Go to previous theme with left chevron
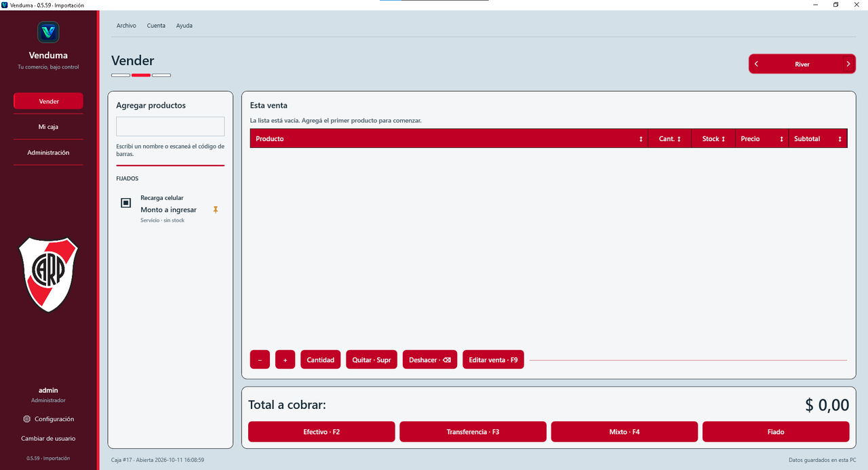The height and width of the screenshot is (470, 868). (x=756, y=64)
